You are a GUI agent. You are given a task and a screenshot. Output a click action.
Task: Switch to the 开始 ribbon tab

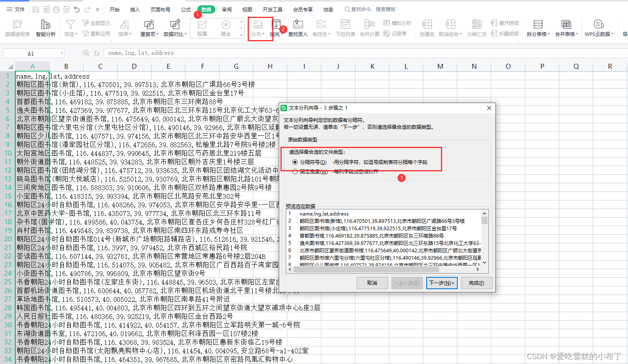115,9
